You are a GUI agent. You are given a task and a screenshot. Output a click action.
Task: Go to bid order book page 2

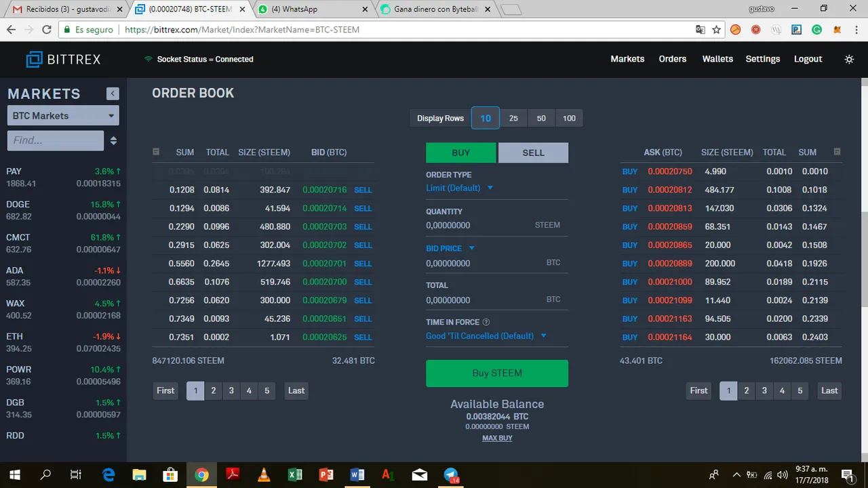[x=214, y=390]
